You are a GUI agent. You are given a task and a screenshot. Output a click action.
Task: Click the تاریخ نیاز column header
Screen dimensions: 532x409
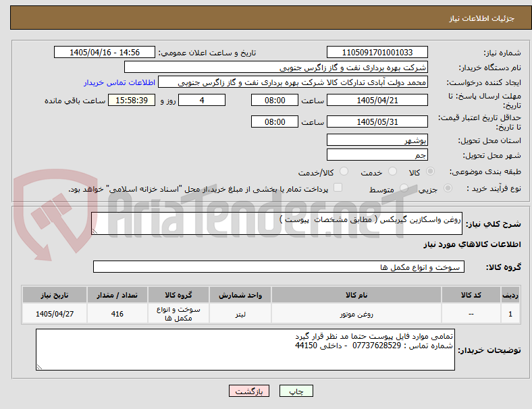[55, 295]
